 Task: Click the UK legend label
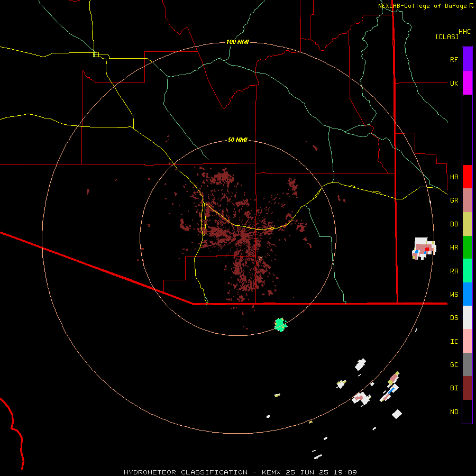pos(454,83)
